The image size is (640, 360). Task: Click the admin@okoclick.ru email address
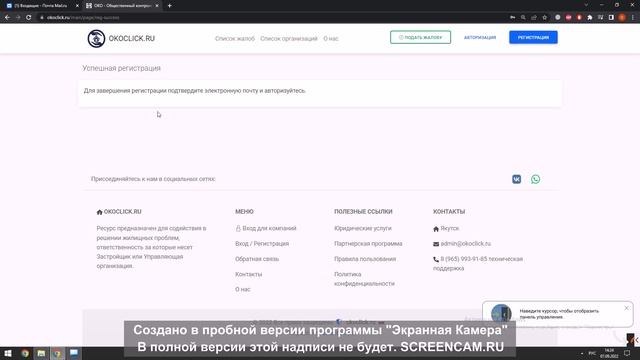pos(466,244)
